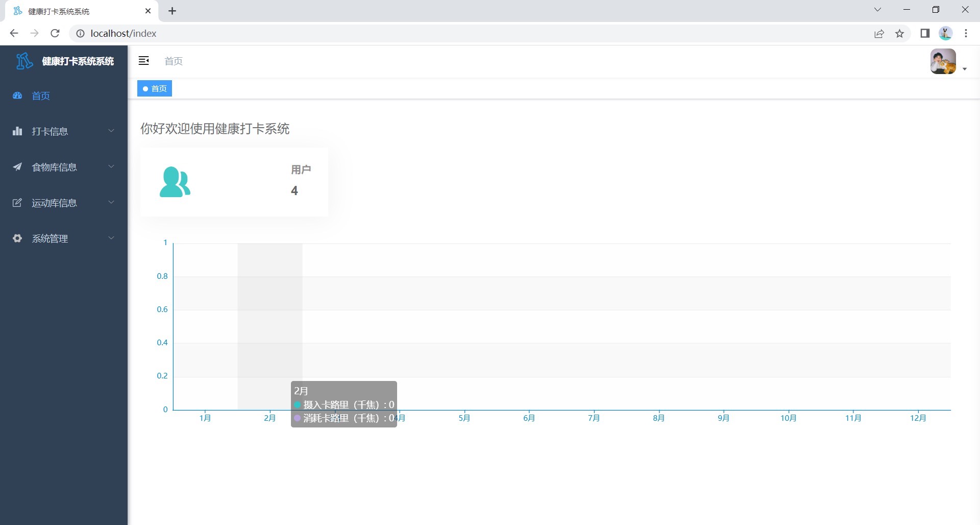980x525 pixels.
Task: Open user avatar dropdown caret
Action: 965,69
